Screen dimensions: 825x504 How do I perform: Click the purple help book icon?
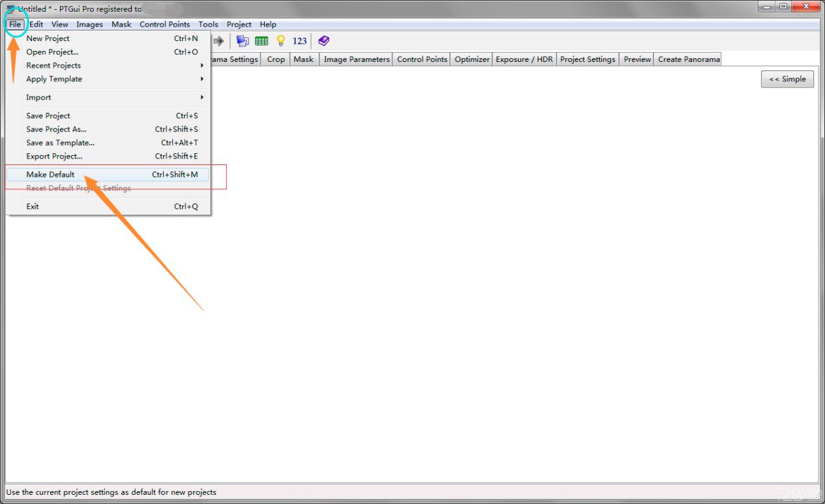tap(323, 41)
